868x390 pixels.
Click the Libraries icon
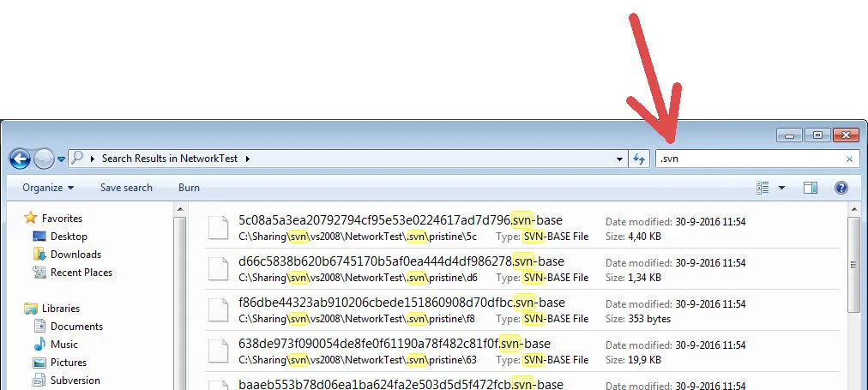pyautogui.click(x=30, y=308)
